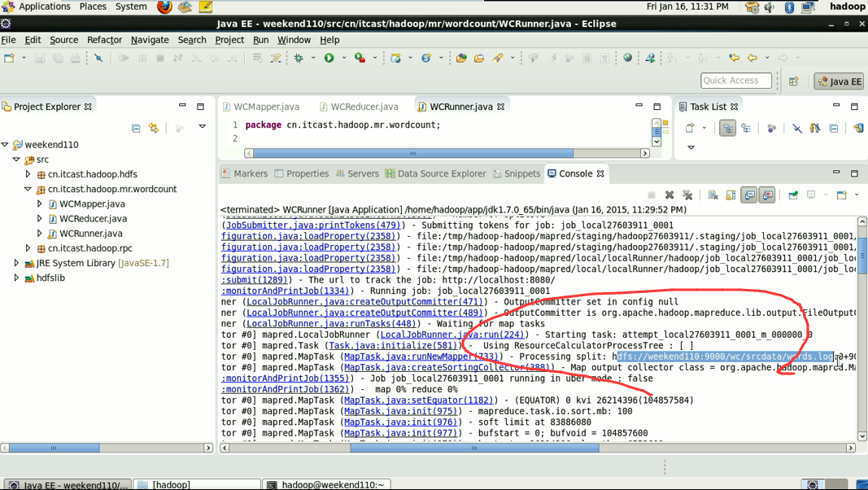This screenshot has height=490, width=868.
Task: Click the Run Last Tool coverage icon
Action: coord(360,58)
